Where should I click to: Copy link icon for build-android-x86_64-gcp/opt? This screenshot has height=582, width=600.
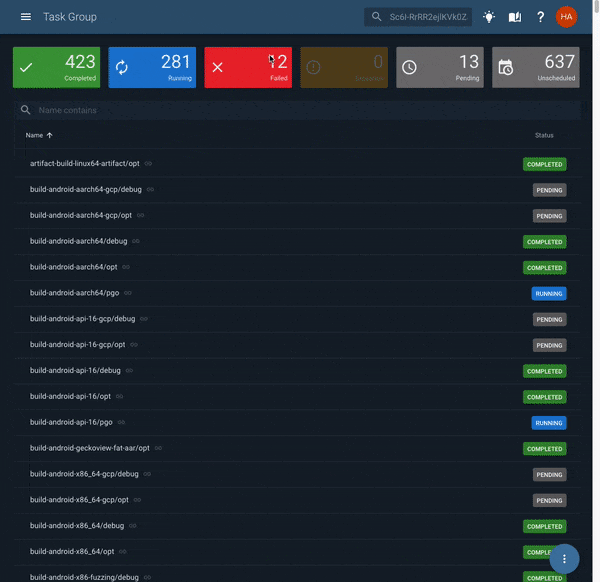(137, 500)
